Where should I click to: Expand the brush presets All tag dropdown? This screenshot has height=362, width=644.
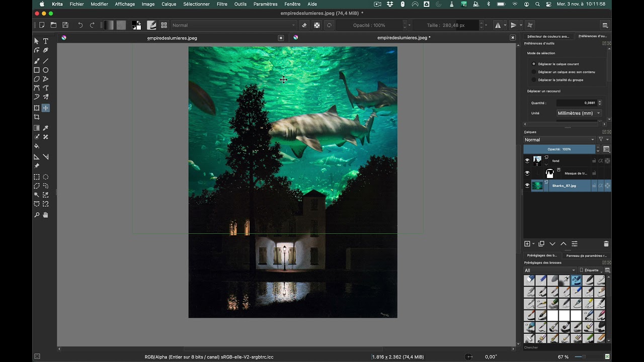550,270
